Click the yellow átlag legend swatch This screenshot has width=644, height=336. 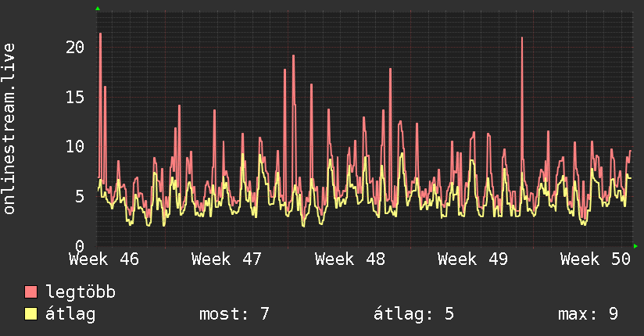click(x=30, y=314)
